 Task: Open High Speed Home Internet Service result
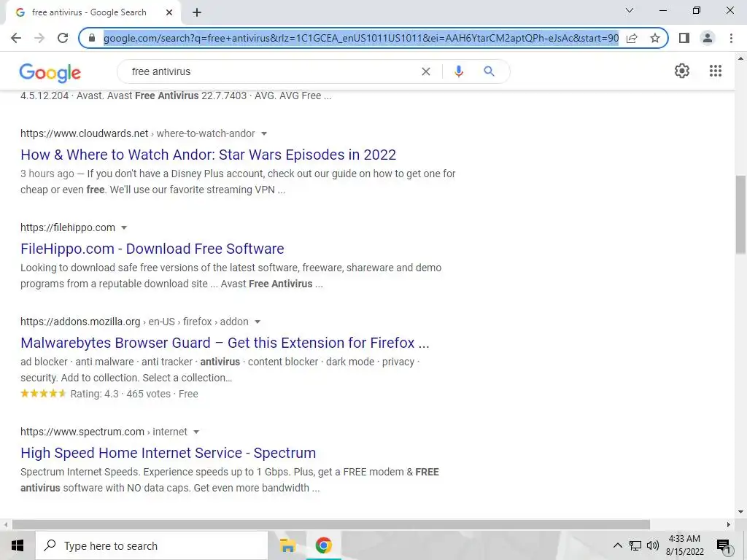(169, 453)
